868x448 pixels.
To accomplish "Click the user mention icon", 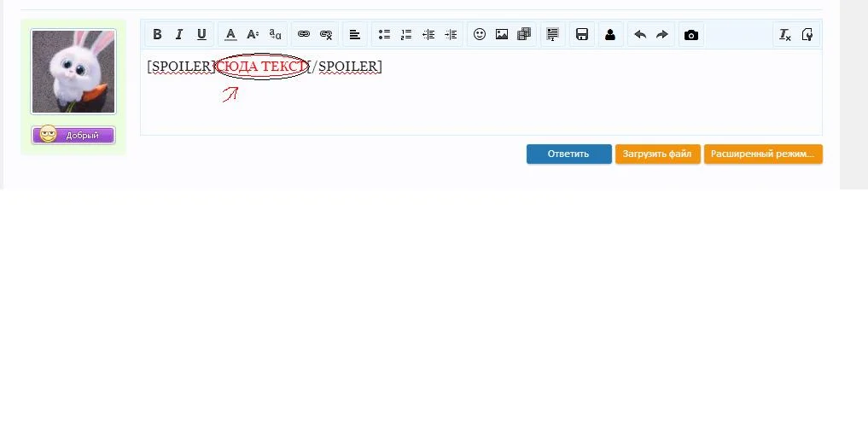I will pos(610,34).
